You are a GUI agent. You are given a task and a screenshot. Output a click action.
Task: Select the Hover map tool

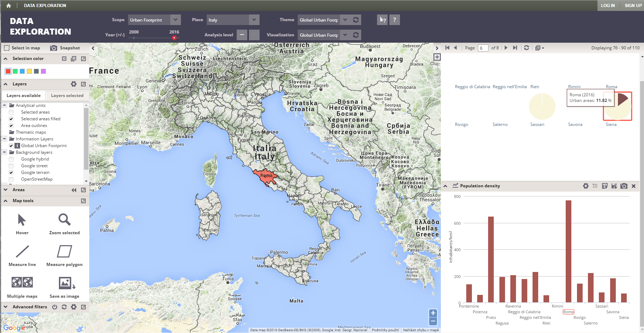coord(22,224)
